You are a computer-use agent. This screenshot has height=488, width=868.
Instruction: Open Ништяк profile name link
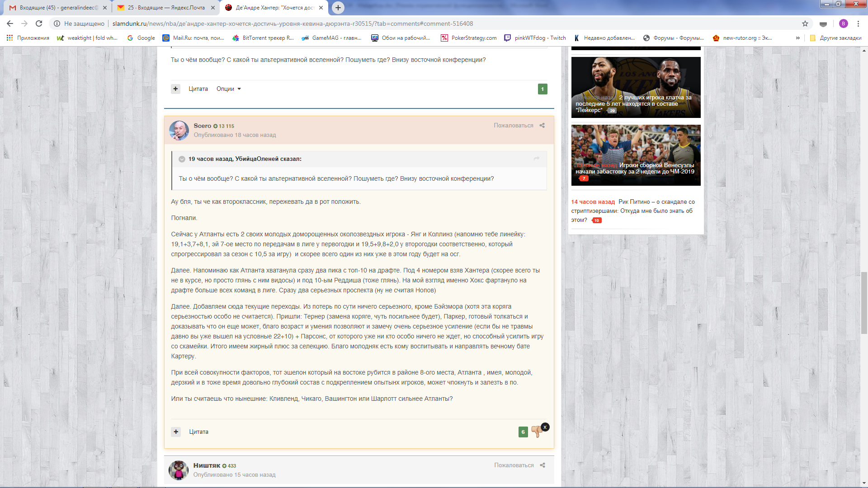pyautogui.click(x=207, y=465)
